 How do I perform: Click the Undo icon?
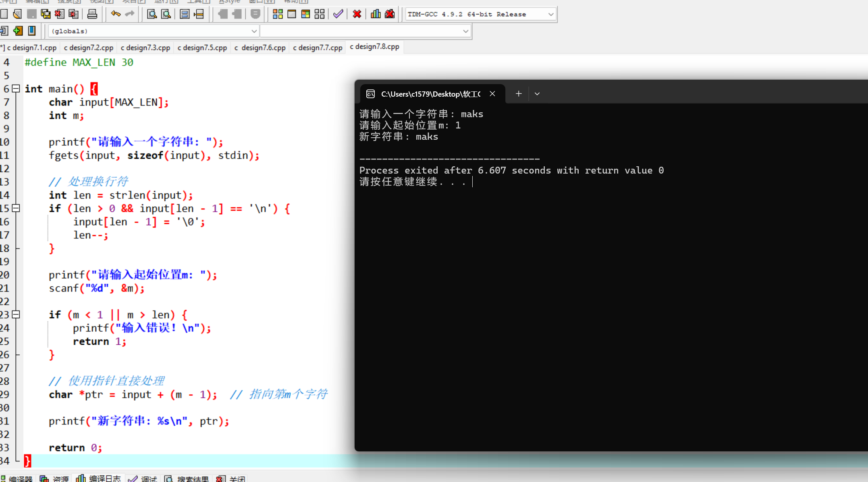116,14
